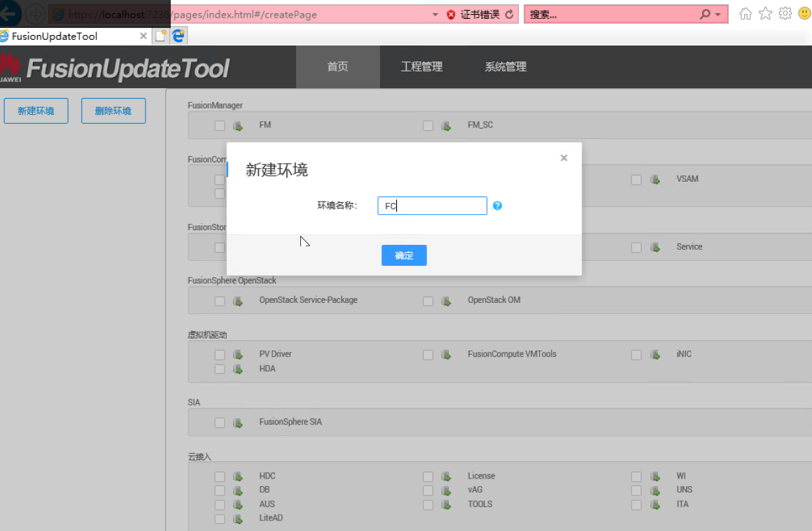This screenshot has width=812, height=531.
Task: Click the package icon next to LiteAD
Action: tap(238, 518)
